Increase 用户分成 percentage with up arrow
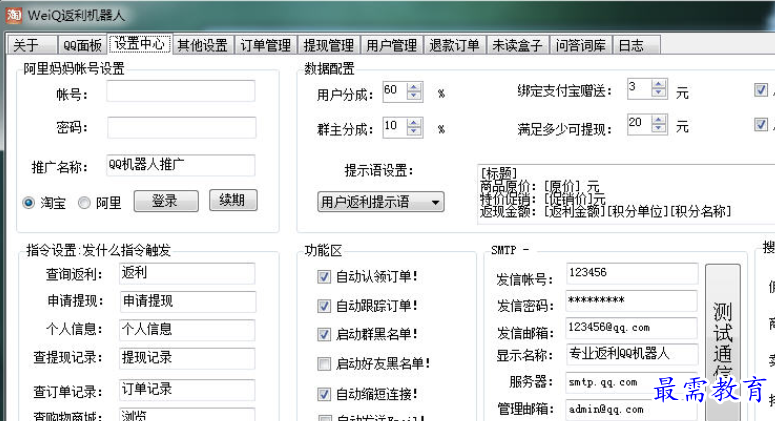This screenshot has width=775, height=421. (x=414, y=86)
